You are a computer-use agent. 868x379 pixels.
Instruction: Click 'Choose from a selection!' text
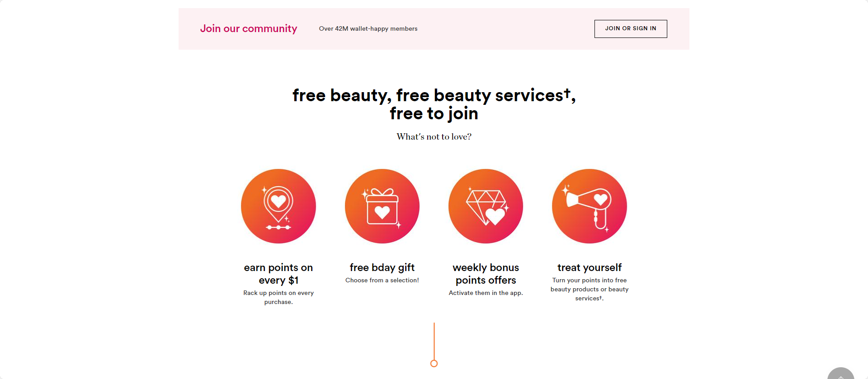pyautogui.click(x=382, y=280)
